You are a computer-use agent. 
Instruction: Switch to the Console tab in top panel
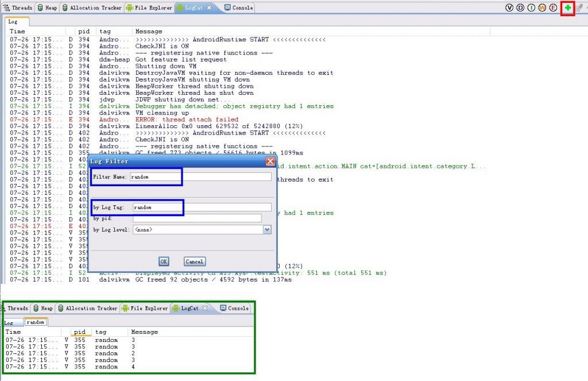[x=238, y=8]
